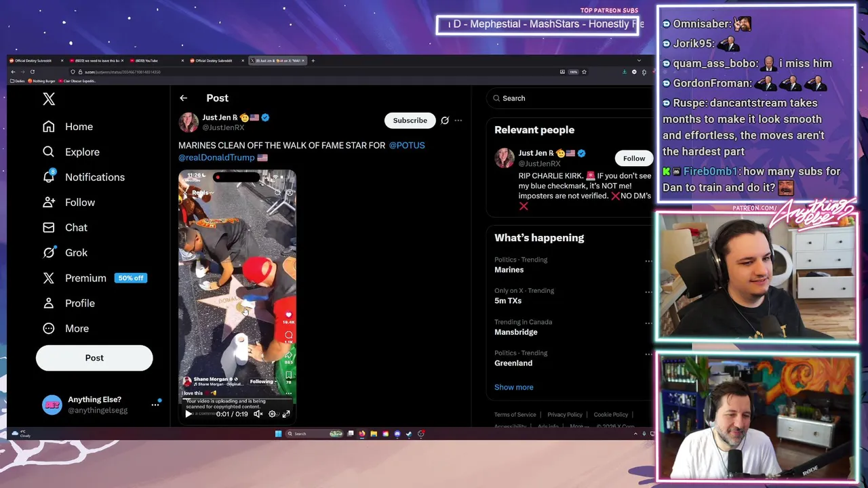Expand the video to fullscreen
The image size is (868, 488).
pyautogui.click(x=286, y=414)
